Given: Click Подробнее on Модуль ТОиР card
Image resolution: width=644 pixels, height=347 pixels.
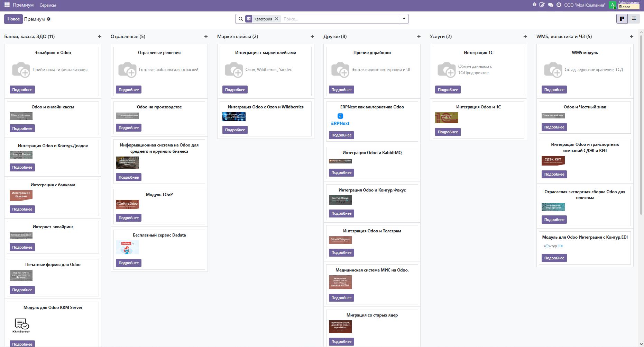Looking at the screenshot, I should 129,218.
